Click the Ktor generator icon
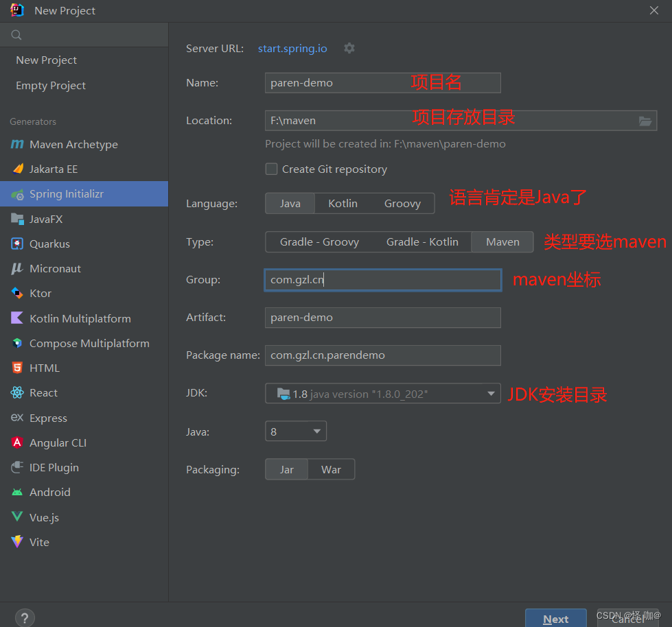 click(x=17, y=294)
